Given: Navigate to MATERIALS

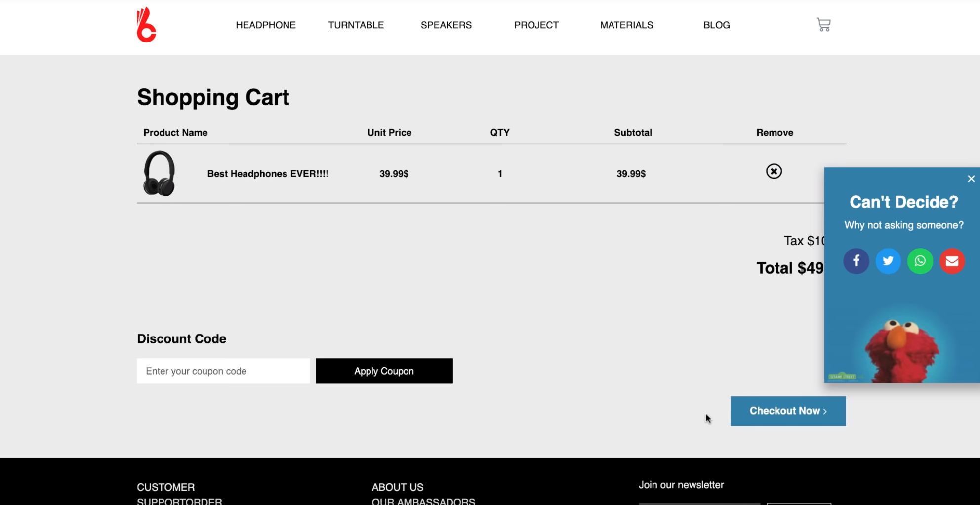Looking at the screenshot, I should click(626, 25).
